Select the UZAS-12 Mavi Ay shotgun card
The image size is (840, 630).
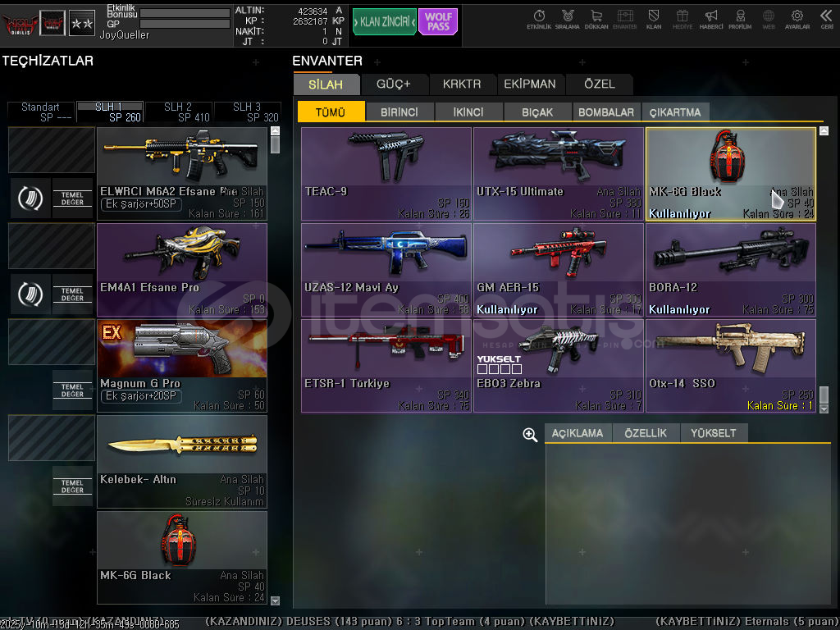(x=386, y=270)
